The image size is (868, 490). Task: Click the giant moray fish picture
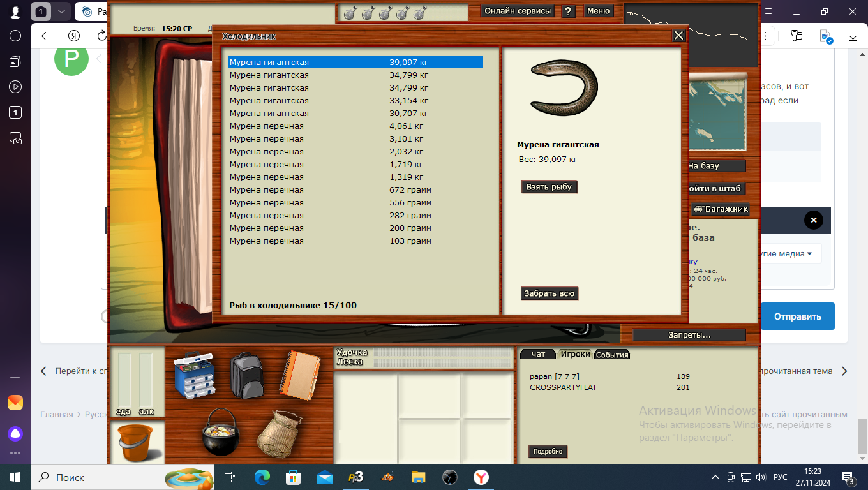click(565, 87)
